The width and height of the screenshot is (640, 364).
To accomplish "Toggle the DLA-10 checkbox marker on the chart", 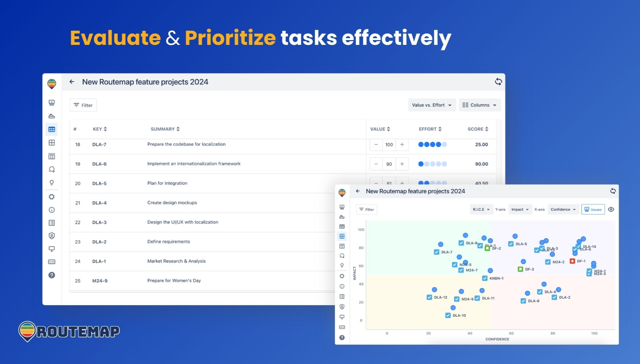I will tap(448, 315).
